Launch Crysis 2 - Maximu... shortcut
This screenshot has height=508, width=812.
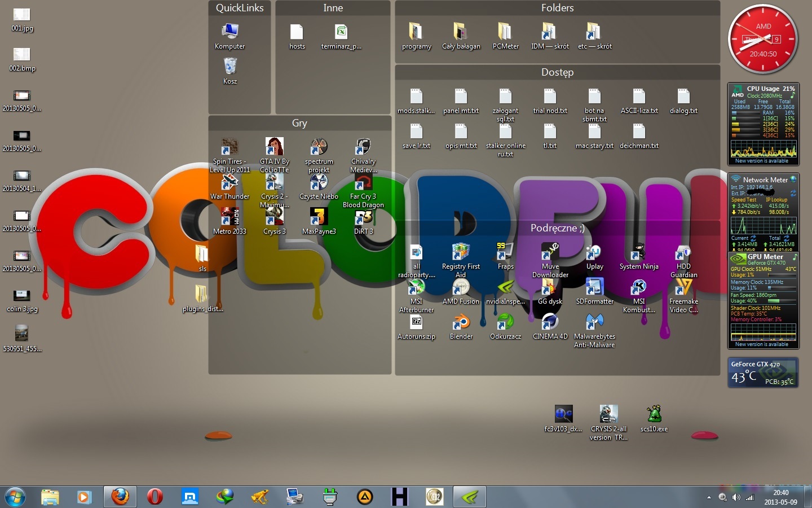click(x=275, y=191)
